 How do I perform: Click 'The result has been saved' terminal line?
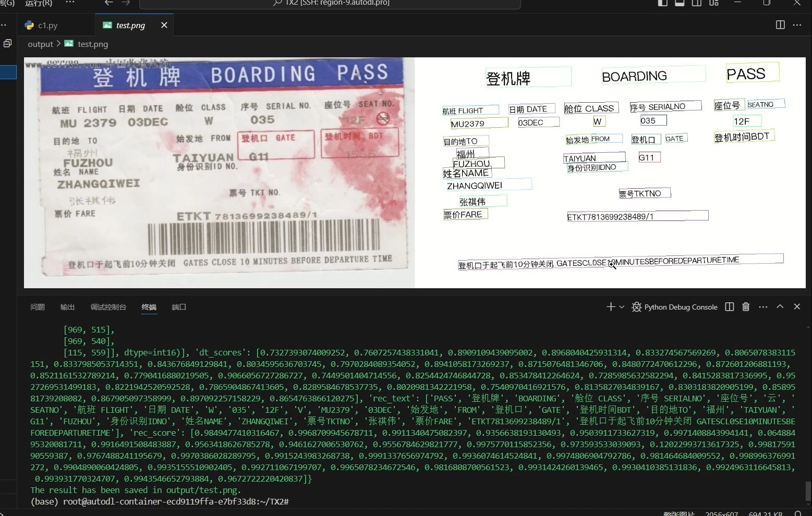click(136, 490)
